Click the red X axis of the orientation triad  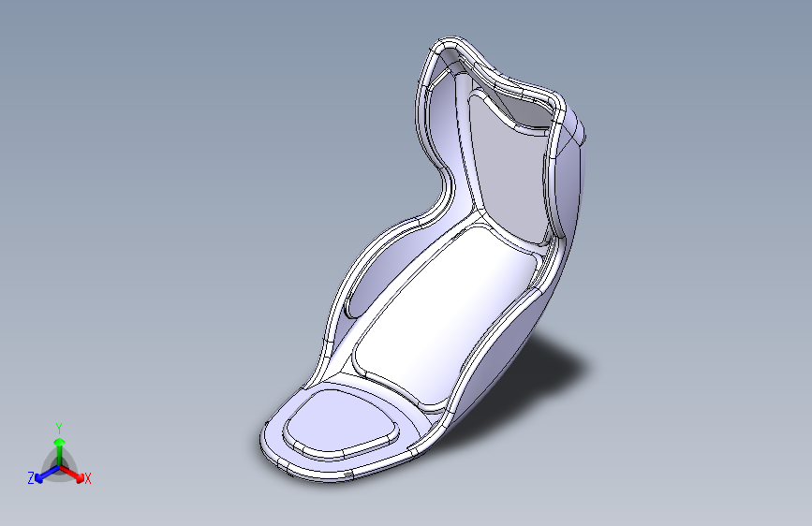(72, 474)
